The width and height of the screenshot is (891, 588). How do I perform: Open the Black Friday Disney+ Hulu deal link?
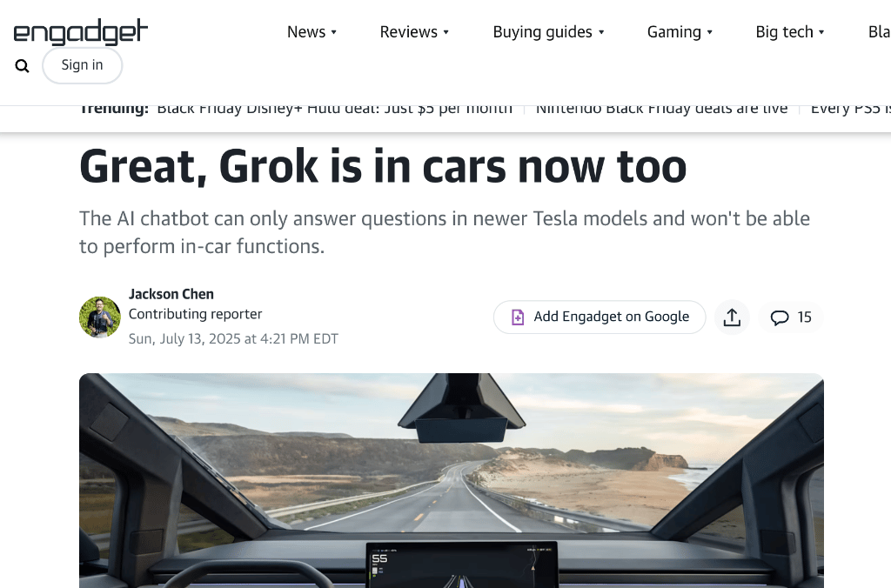click(335, 109)
